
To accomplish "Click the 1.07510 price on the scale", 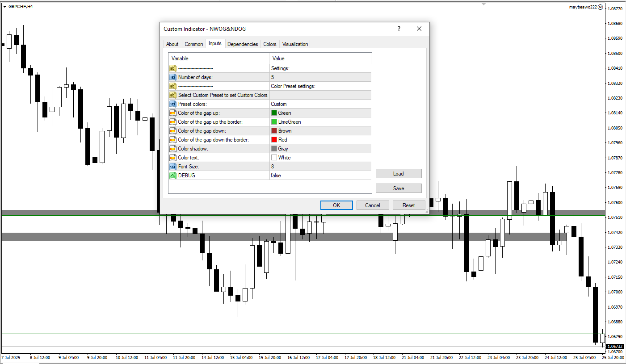I will click(x=616, y=218).
